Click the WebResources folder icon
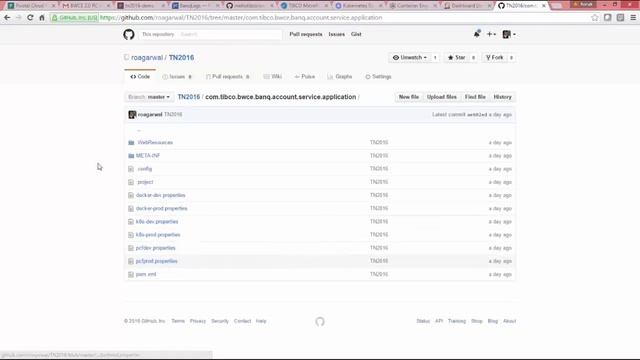Image resolution: width=640 pixels, height=360 pixels. pos(131,142)
